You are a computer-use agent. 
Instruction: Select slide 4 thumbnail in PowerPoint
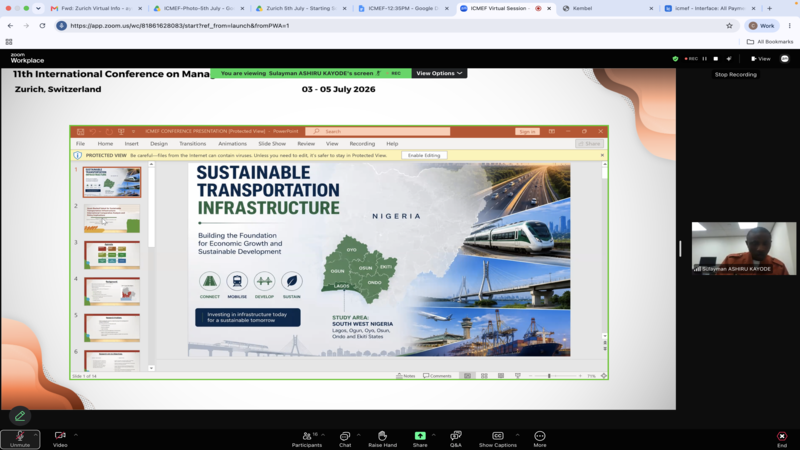[112, 291]
